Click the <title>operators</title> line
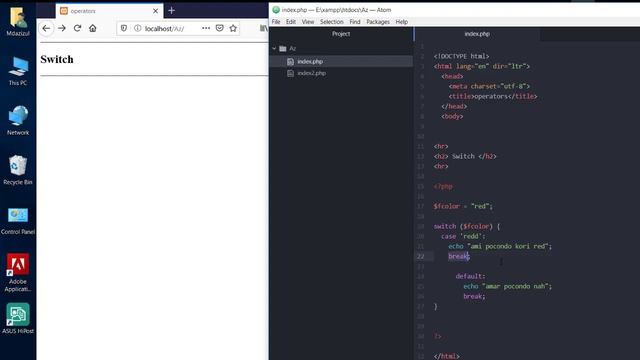The width and height of the screenshot is (640, 360). (x=493, y=96)
